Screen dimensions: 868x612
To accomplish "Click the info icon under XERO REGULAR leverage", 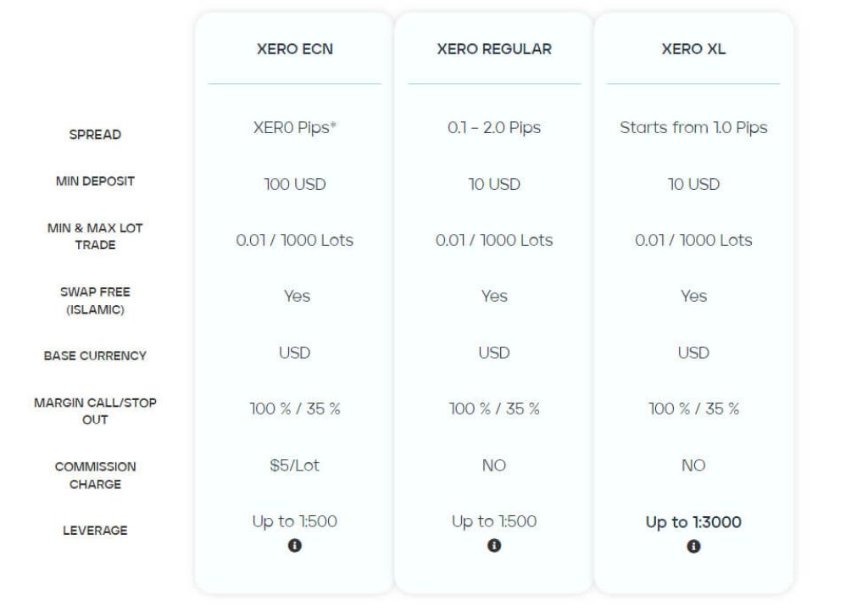I will [x=494, y=546].
